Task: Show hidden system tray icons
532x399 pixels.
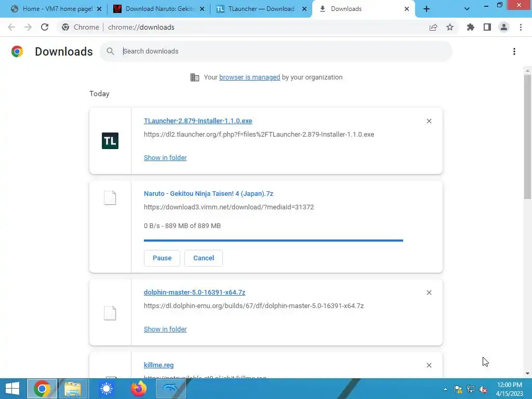Action: 445,389
